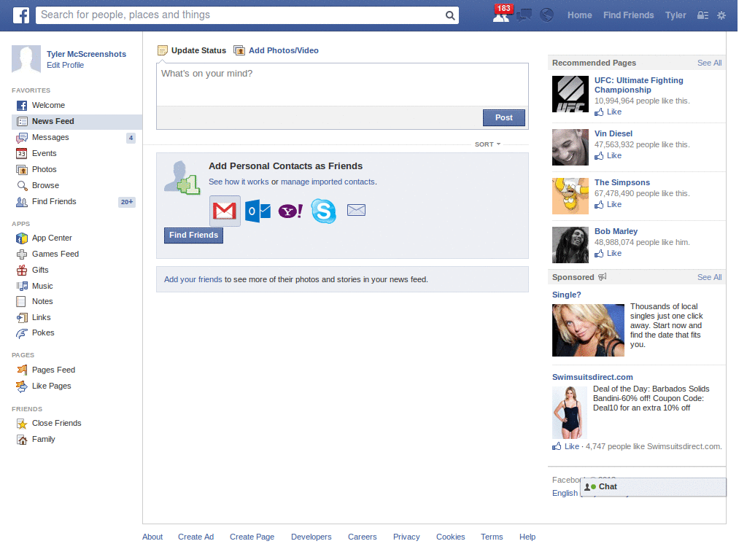Click the sponsored megaphone icon
The height and width of the screenshot is (560, 747).
[x=602, y=277]
